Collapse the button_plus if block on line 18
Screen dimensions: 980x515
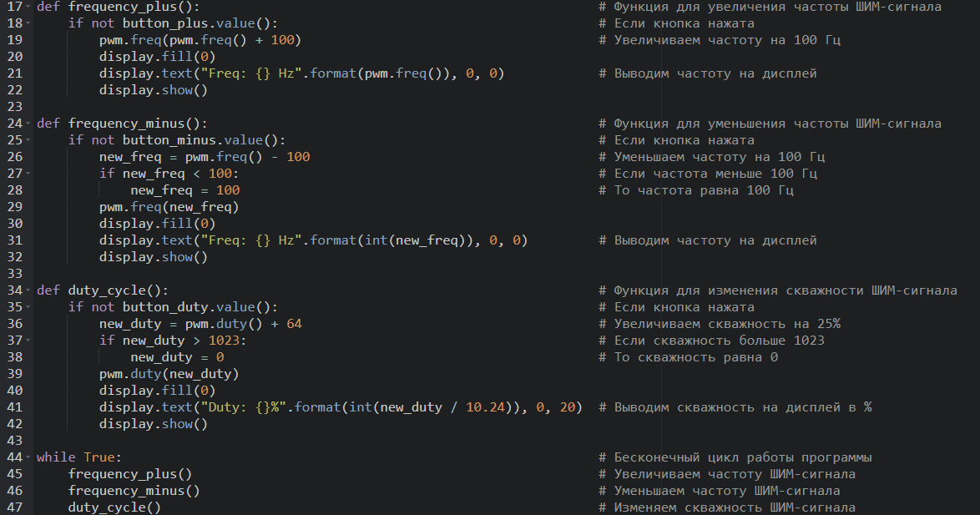pyautogui.click(x=28, y=23)
